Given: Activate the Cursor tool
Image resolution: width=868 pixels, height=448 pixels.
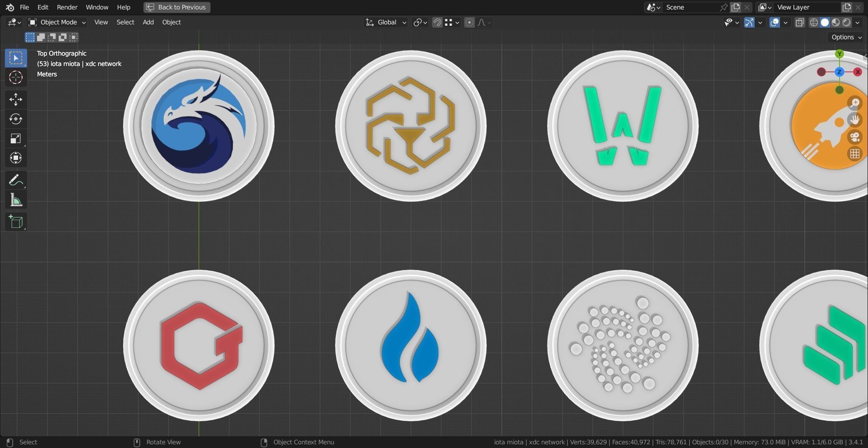Looking at the screenshot, I should [16, 77].
